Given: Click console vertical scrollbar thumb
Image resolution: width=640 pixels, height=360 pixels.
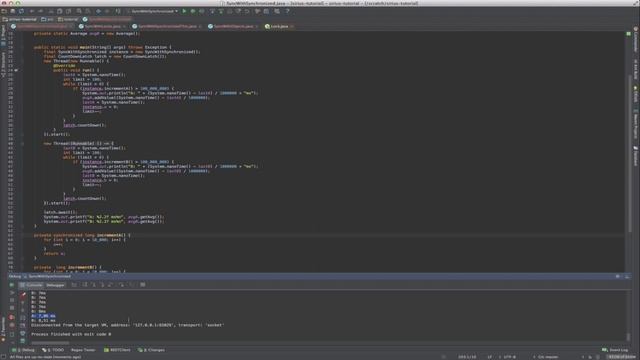Looking at the screenshot, I should click(x=628, y=336).
